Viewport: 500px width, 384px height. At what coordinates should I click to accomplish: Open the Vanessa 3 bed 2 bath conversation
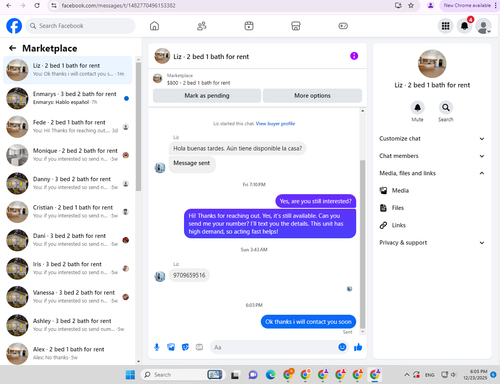[68, 297]
